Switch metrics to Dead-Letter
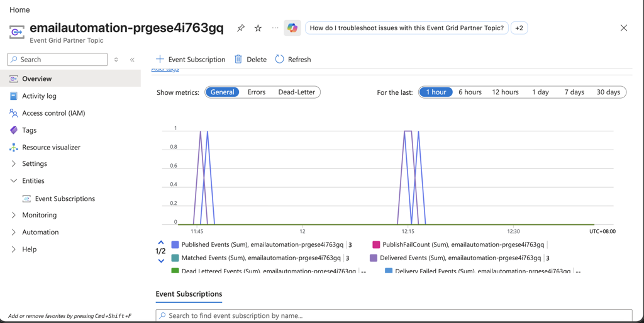Screen dimensions: 644x323 297,92
